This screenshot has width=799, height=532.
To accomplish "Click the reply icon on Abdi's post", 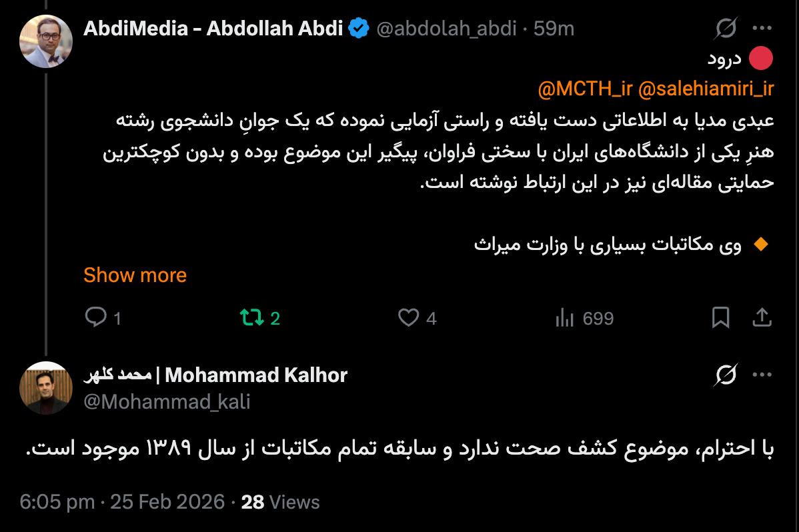I will click(97, 318).
